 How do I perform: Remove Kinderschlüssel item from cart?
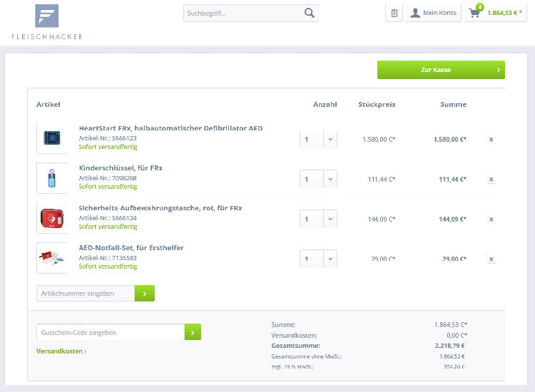point(491,179)
